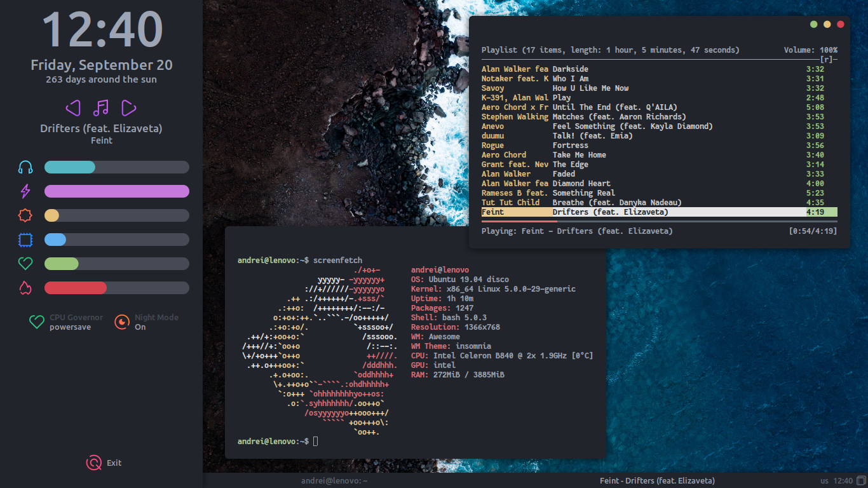
Task: Select The Edge track
Action: coord(660,165)
